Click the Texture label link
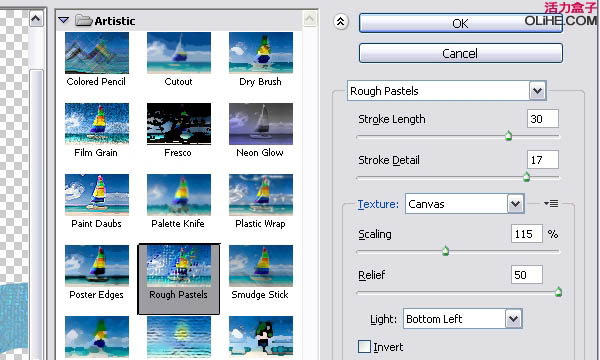 (x=378, y=204)
